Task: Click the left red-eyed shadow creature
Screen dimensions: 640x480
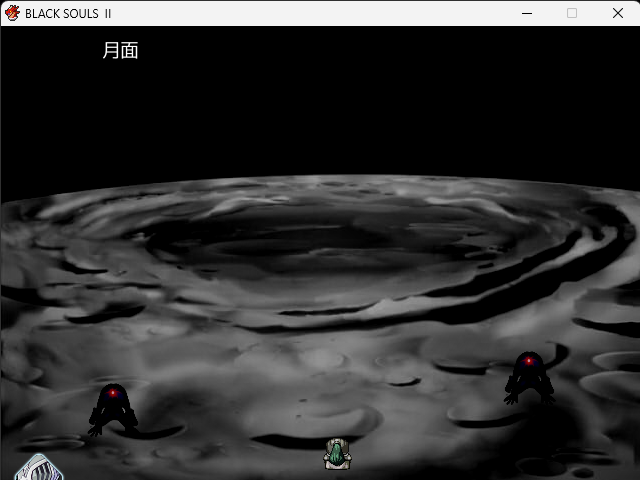Action: click(x=112, y=408)
